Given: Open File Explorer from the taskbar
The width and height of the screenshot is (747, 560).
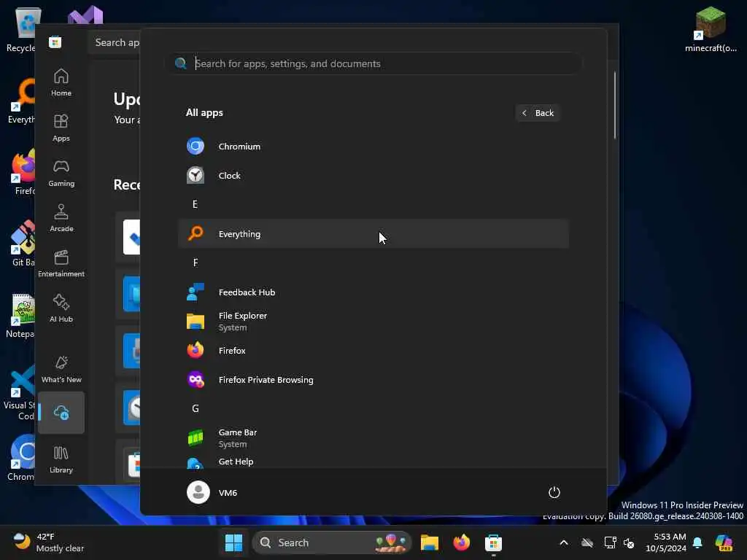Looking at the screenshot, I should [x=429, y=542].
